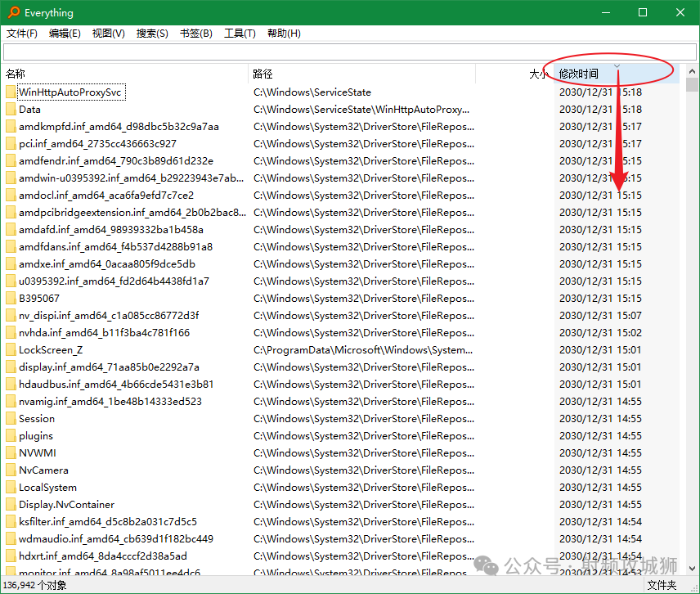The width and height of the screenshot is (700, 594).
Task: Select the B395067 folder name
Action: pyautogui.click(x=38, y=299)
